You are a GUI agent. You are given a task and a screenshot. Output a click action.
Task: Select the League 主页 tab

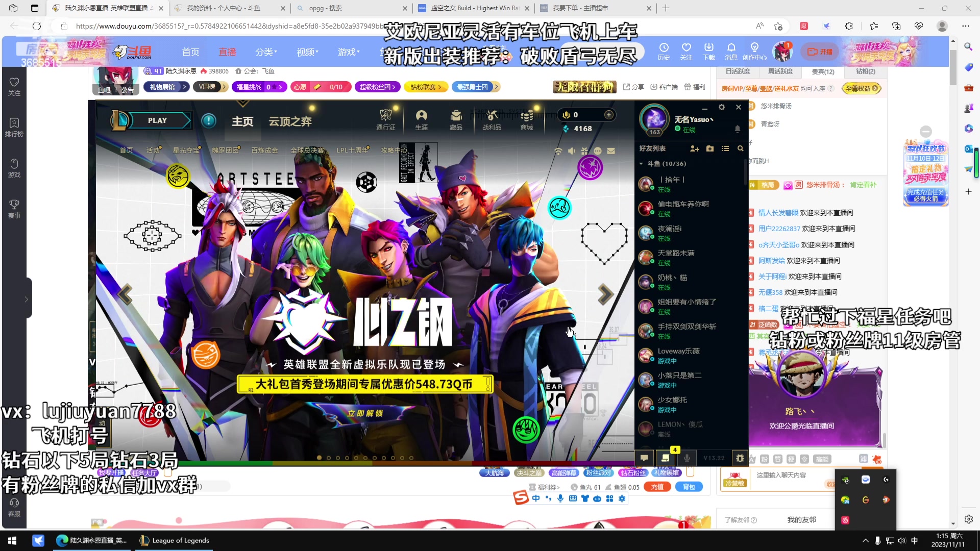pos(242,121)
